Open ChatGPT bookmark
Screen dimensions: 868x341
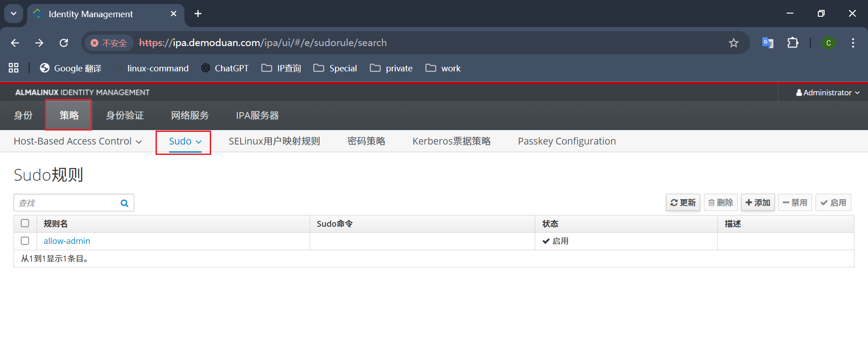225,68
